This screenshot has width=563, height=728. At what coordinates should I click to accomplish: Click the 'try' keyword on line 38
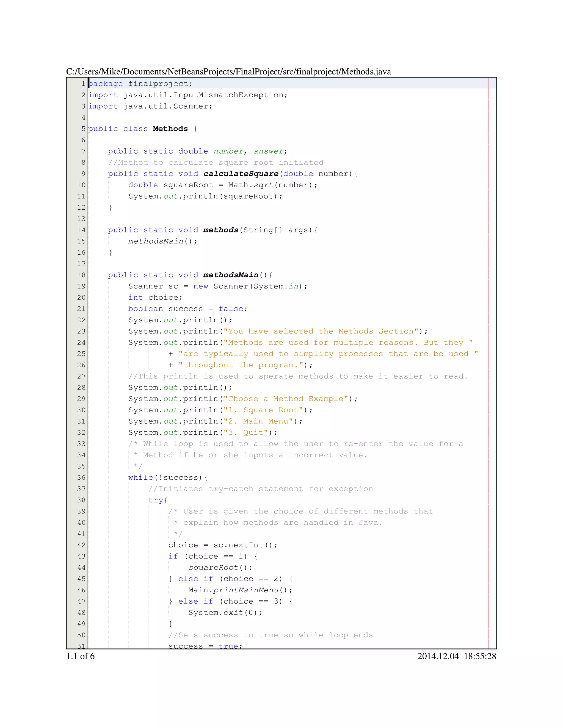coord(156,500)
